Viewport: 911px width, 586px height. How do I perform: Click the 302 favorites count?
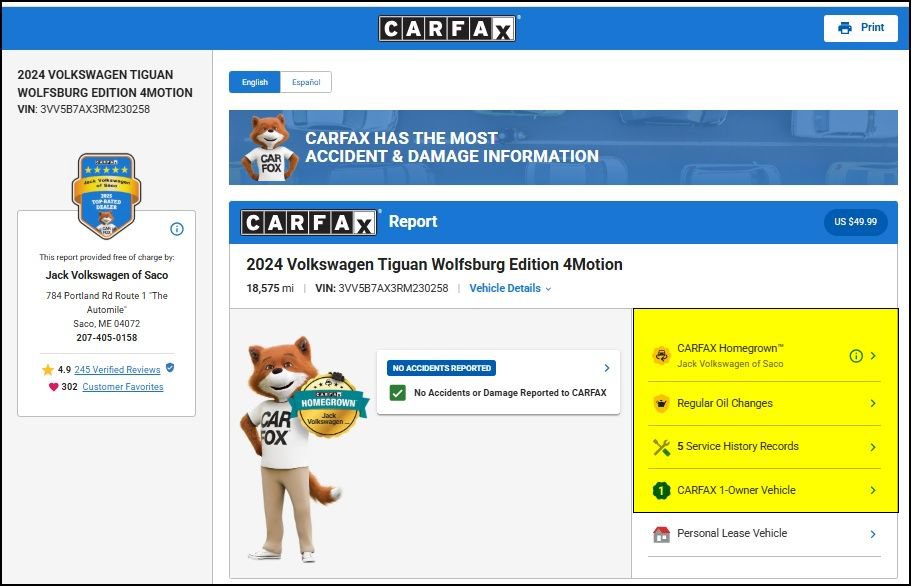(x=69, y=387)
